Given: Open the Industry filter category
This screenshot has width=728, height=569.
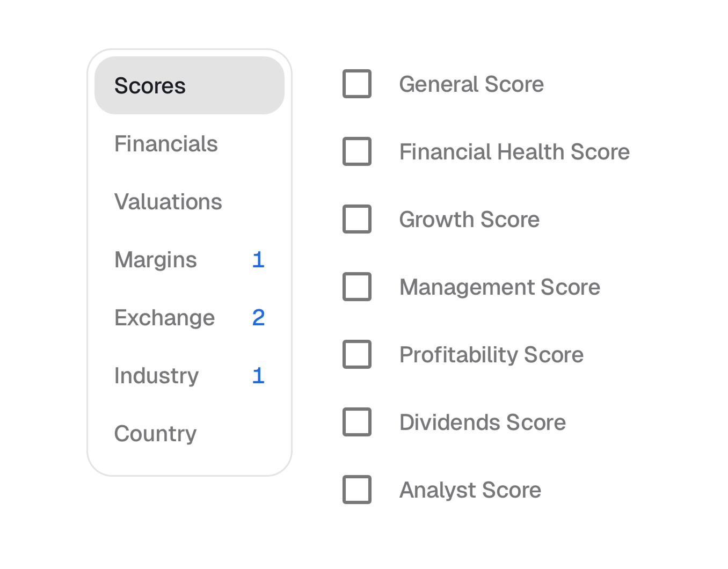Looking at the screenshot, I should (x=156, y=376).
